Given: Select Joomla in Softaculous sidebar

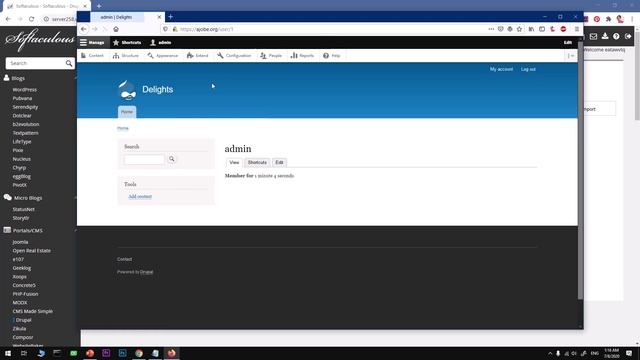Looking at the screenshot, I should [x=20, y=242].
